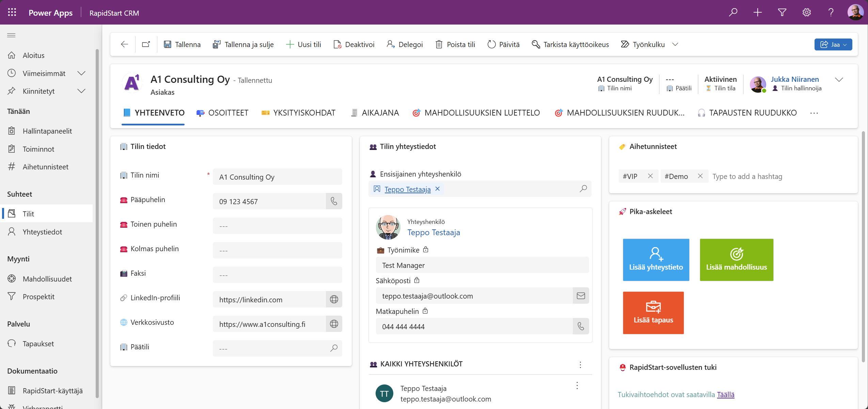Image resolution: width=868 pixels, height=409 pixels.
Task: Select the Lisää tapaus quick step tile
Action: click(x=653, y=312)
